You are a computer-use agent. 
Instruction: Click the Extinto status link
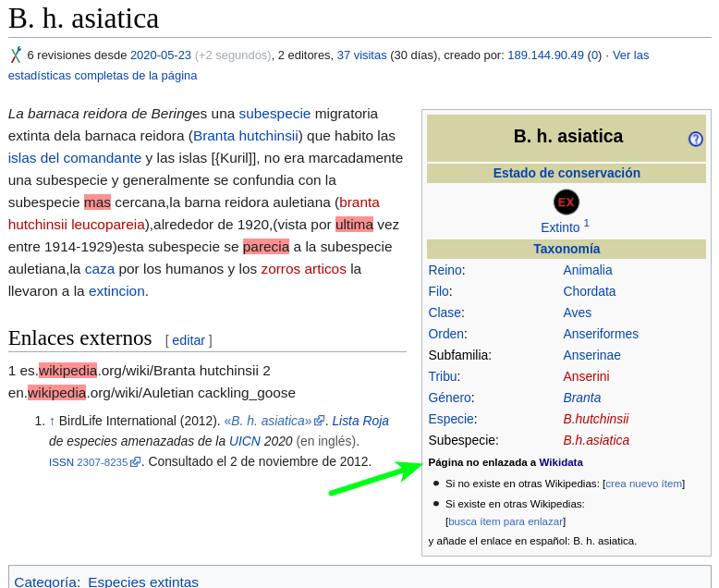click(560, 227)
